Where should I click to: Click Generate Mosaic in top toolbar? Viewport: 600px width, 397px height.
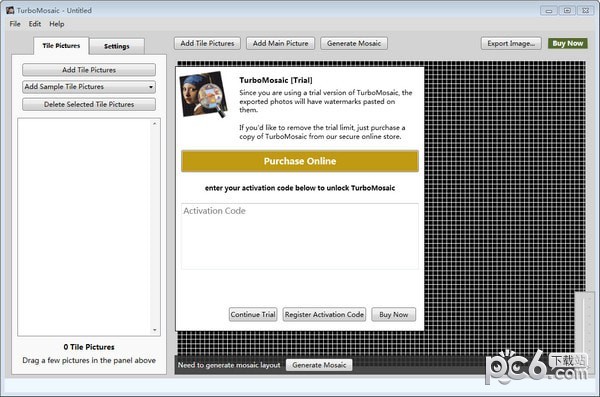tap(354, 43)
